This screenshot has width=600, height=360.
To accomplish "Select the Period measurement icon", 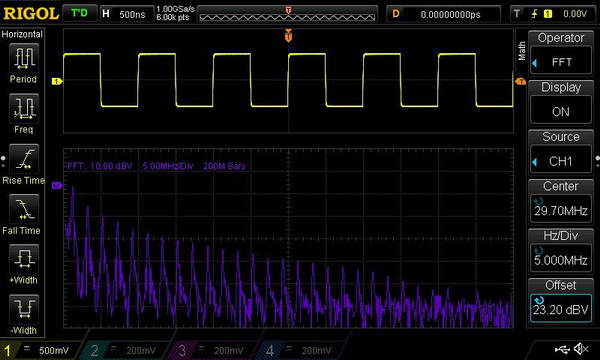I will click(24, 58).
